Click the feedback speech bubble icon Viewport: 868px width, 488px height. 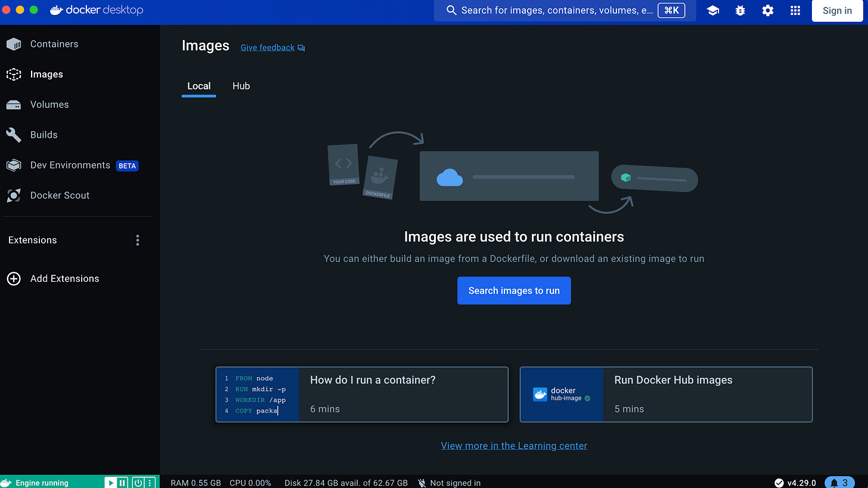click(301, 48)
